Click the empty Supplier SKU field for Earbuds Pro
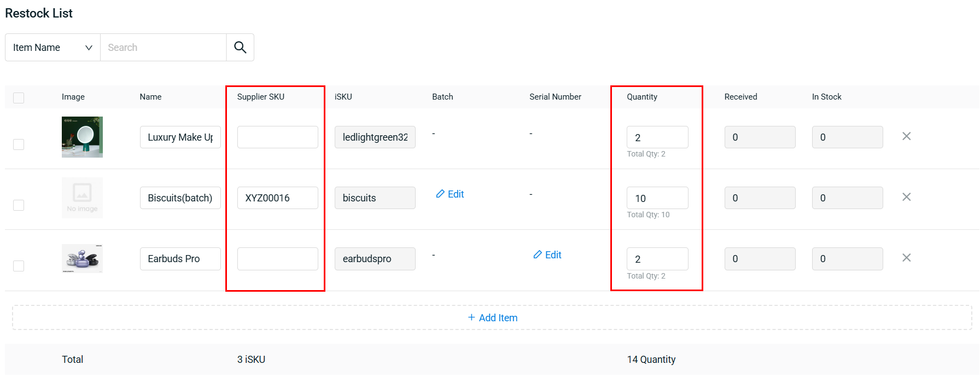 pyautogui.click(x=277, y=259)
